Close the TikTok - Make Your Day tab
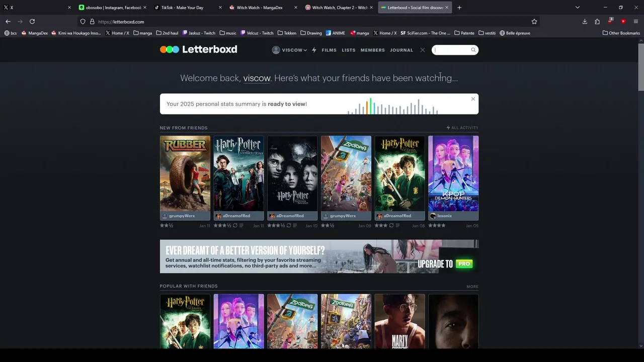Image resolution: width=644 pixels, height=362 pixels. (220, 8)
